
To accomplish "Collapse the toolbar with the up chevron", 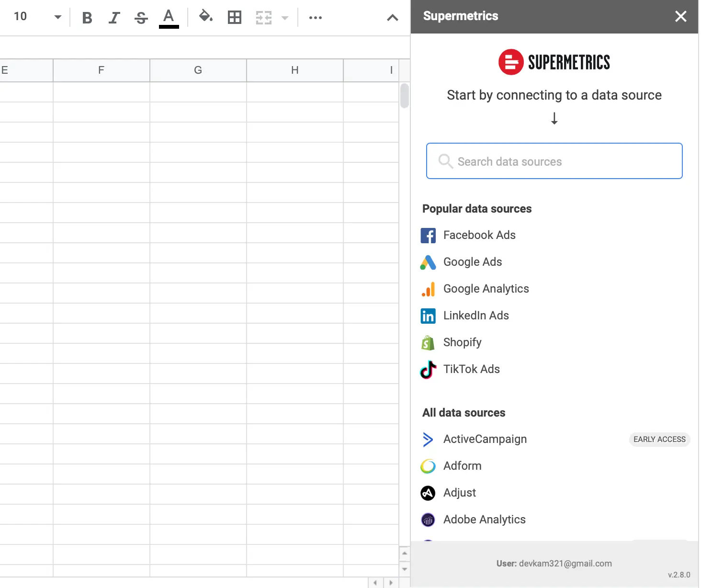I will click(x=393, y=18).
